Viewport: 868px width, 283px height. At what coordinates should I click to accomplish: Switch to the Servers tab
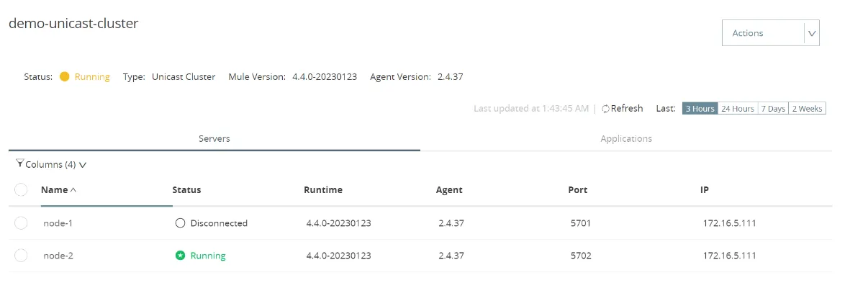(214, 138)
